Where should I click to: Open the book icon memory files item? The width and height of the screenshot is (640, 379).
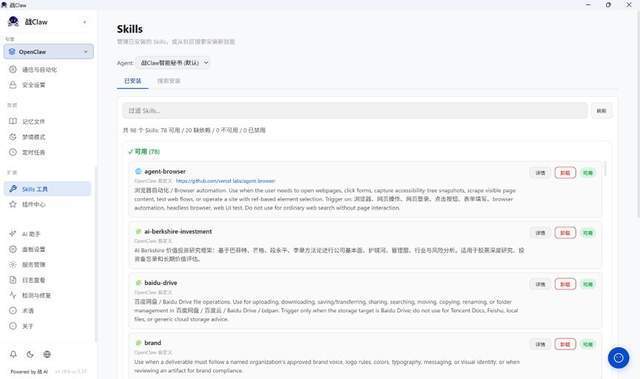[x=47, y=121]
